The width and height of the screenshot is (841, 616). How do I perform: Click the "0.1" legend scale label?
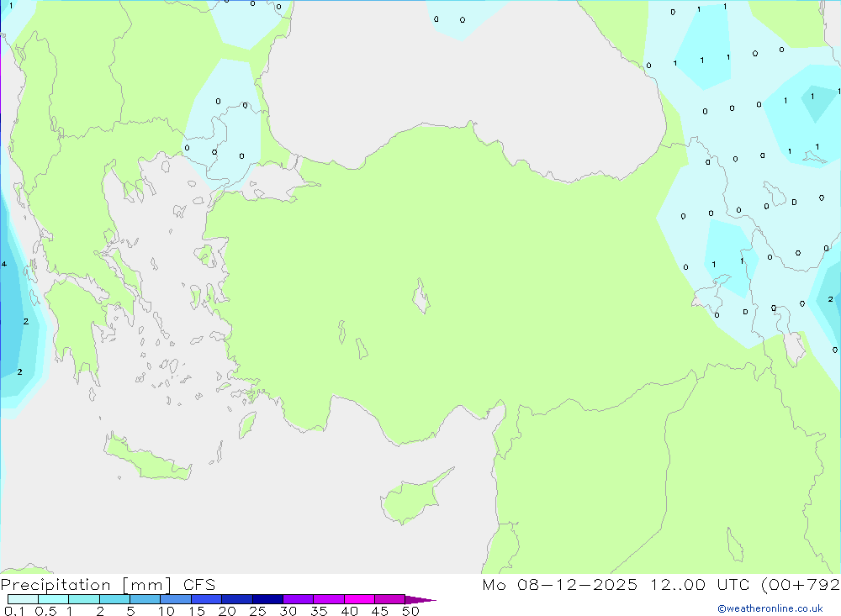pyautogui.click(x=14, y=611)
